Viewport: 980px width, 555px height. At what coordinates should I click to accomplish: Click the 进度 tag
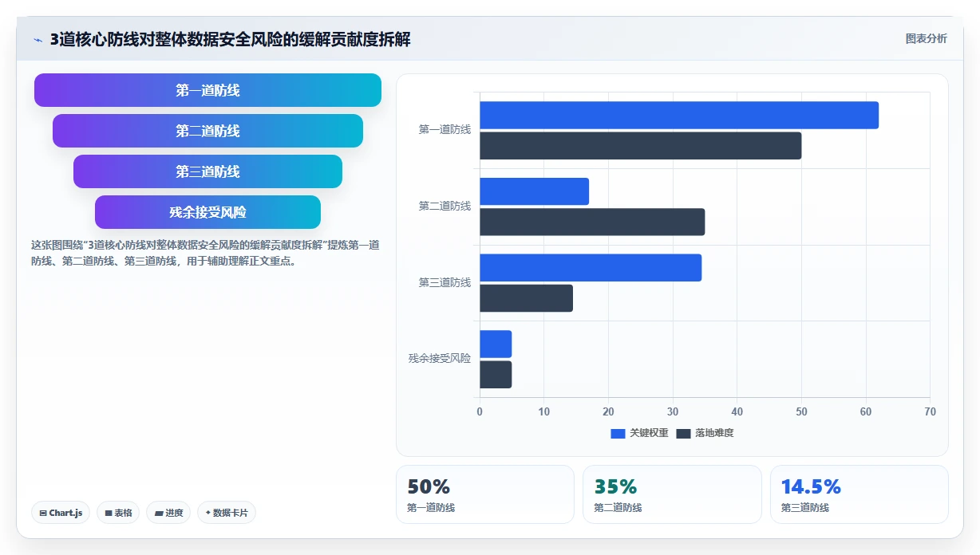coord(168,513)
